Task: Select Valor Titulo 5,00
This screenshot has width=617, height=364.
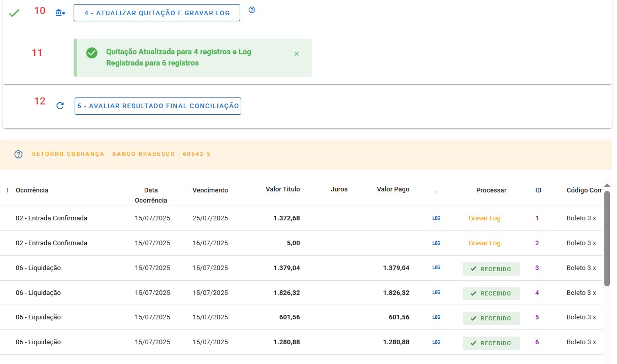Action: click(x=294, y=243)
